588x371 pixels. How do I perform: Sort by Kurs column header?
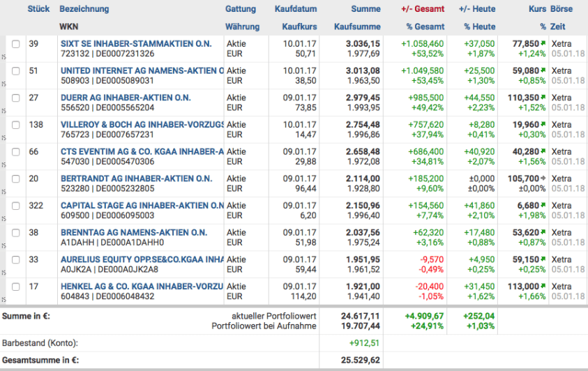coord(537,9)
